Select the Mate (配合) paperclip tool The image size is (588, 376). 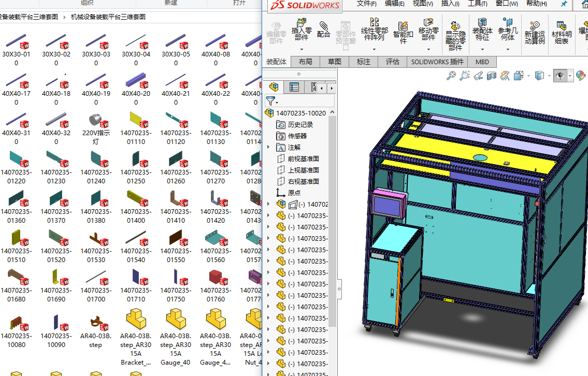(x=324, y=29)
